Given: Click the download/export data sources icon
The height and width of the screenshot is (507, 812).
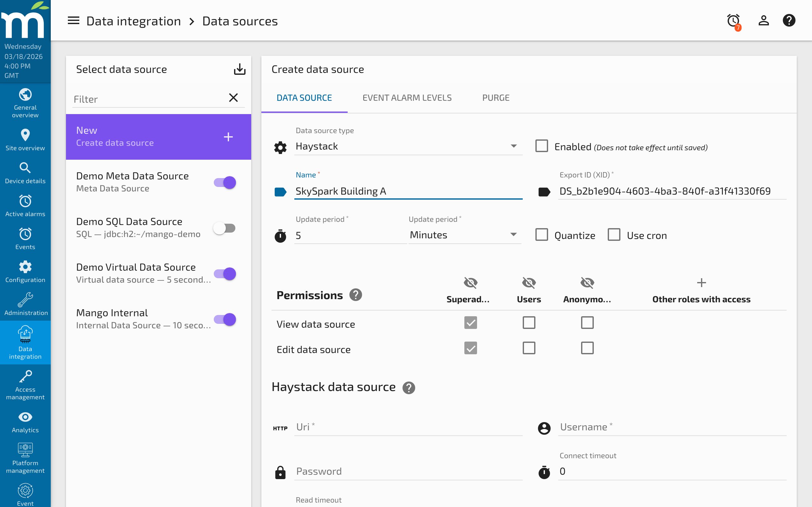Looking at the screenshot, I should (x=239, y=69).
